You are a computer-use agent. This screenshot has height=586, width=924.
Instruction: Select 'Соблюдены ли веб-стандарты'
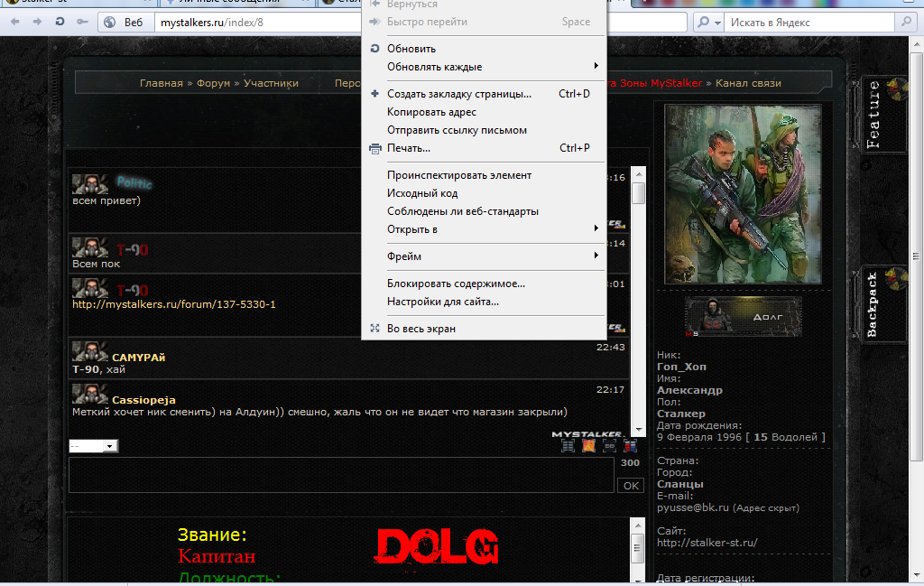coord(484,211)
